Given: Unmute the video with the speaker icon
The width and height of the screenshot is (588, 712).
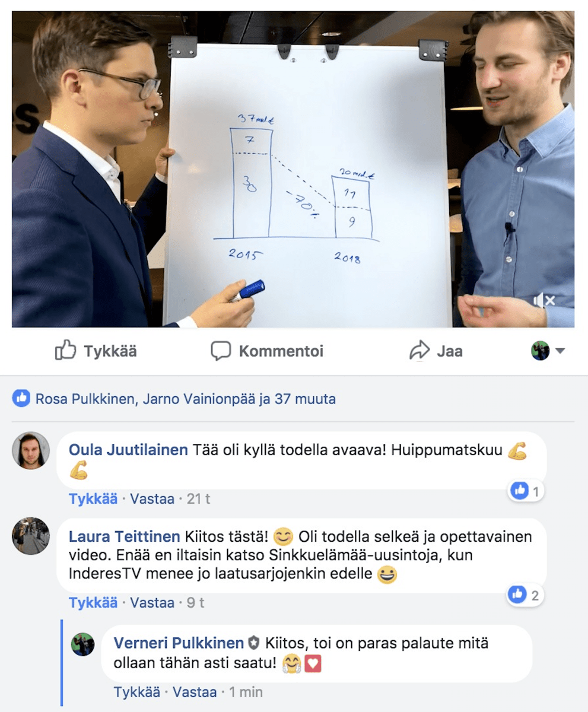Looking at the screenshot, I should pos(543,301).
